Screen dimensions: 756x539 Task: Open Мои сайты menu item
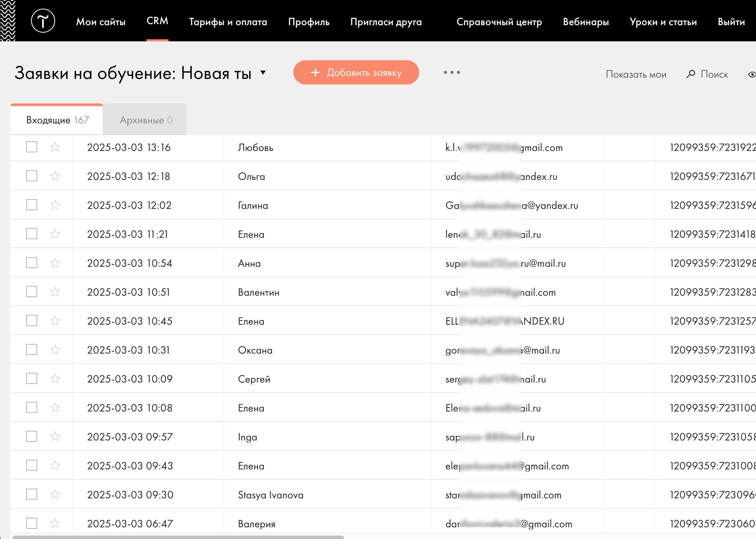[x=101, y=22]
